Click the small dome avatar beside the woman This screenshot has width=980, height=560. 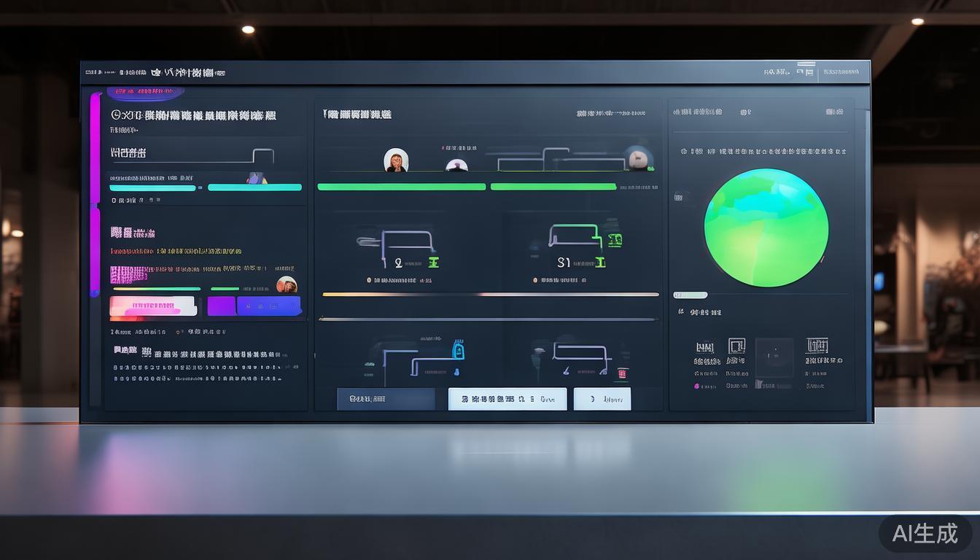[x=456, y=166]
